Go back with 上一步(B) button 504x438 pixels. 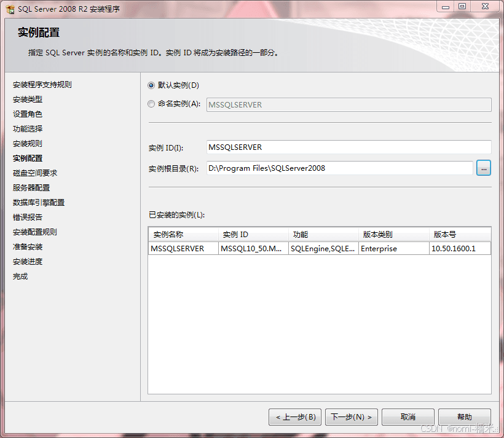click(x=295, y=417)
